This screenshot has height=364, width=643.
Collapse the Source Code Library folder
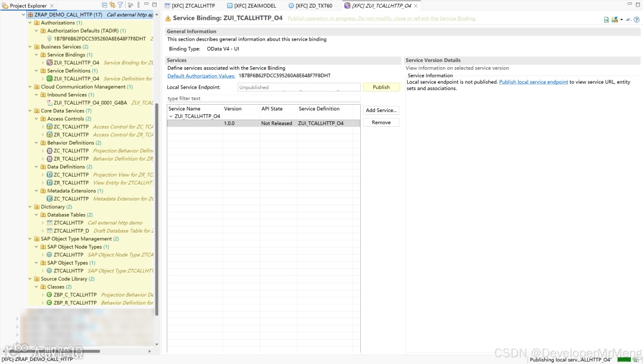(x=30, y=279)
